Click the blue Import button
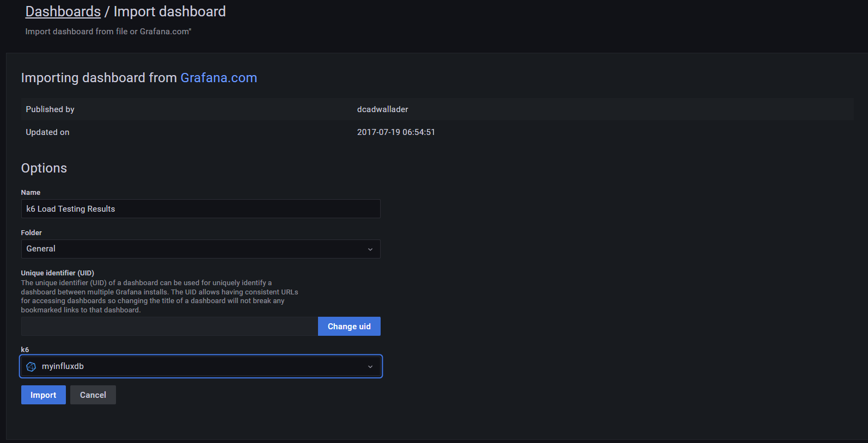868x443 pixels. tap(44, 395)
